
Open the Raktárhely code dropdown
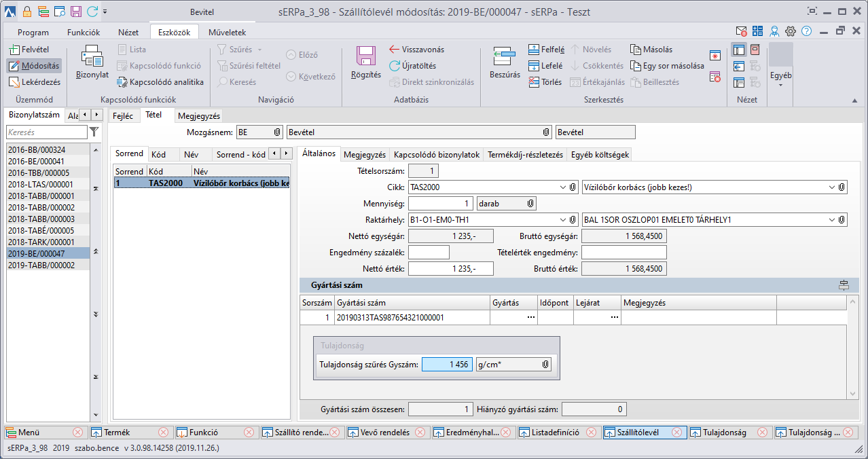[x=563, y=220]
